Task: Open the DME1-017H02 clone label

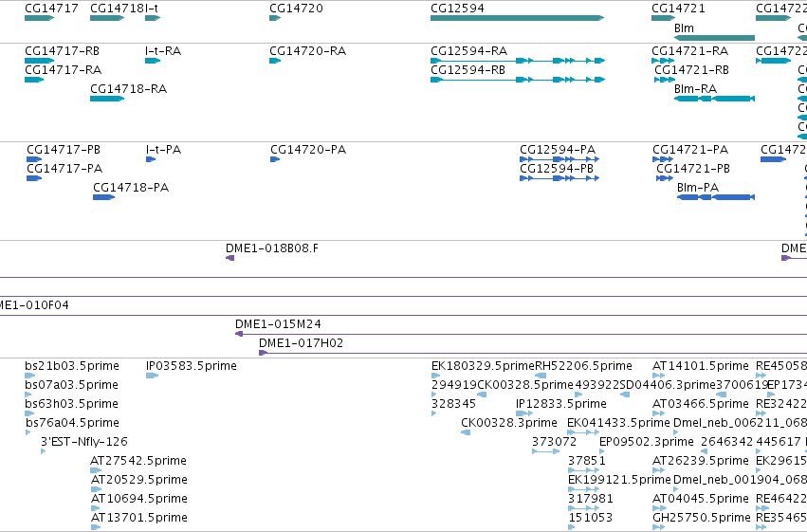Action: 301,343
